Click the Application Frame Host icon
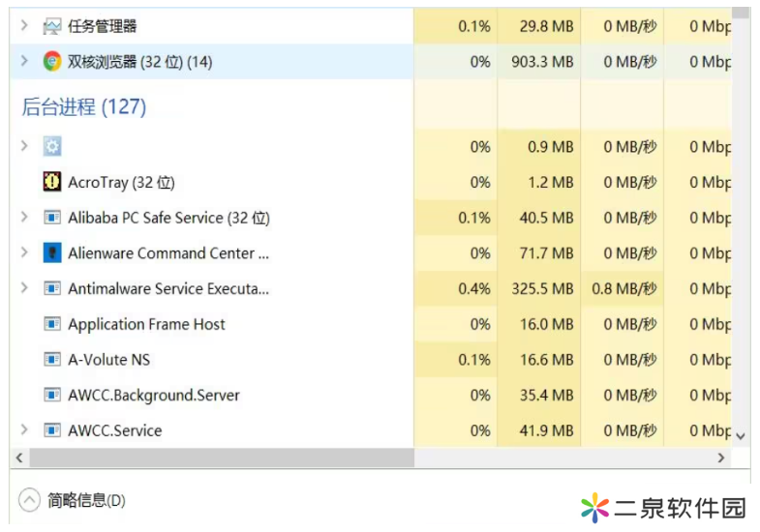Viewport: 760px width, 532px height. (52, 324)
